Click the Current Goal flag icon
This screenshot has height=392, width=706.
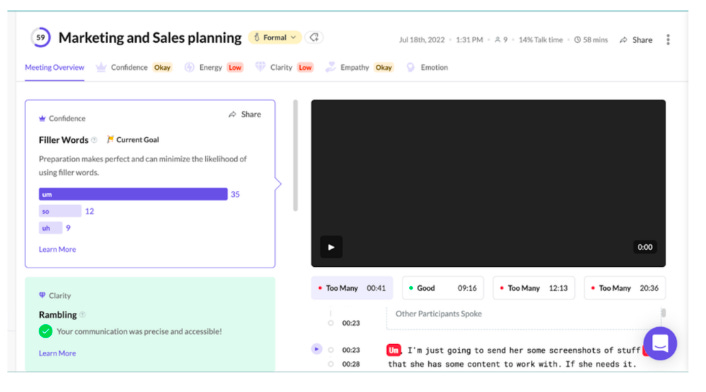pos(110,140)
